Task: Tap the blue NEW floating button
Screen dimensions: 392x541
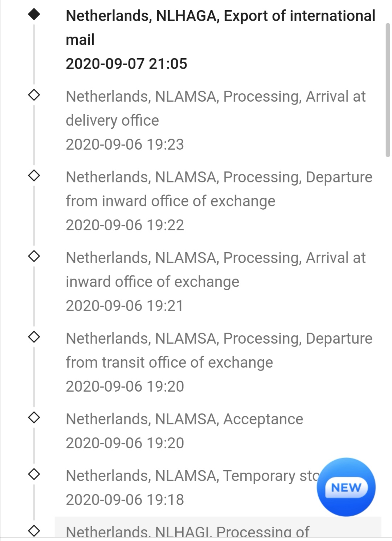Action: click(x=346, y=487)
